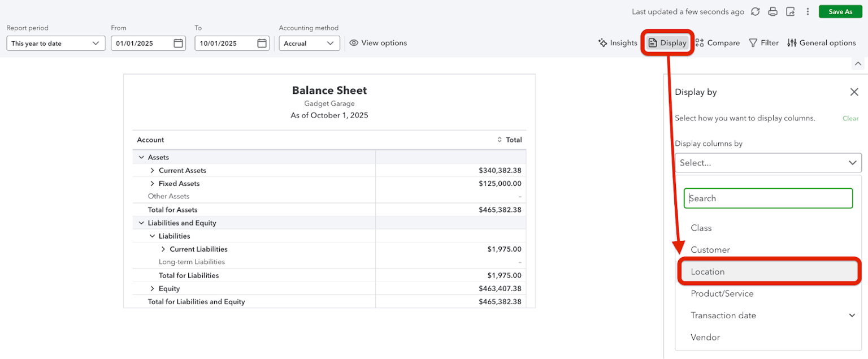Click the Display toolbar button
The image size is (868, 359).
[x=667, y=43]
